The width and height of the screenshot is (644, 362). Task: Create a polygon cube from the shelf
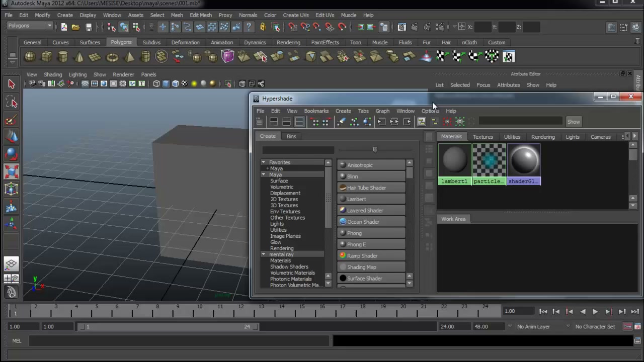click(46, 57)
